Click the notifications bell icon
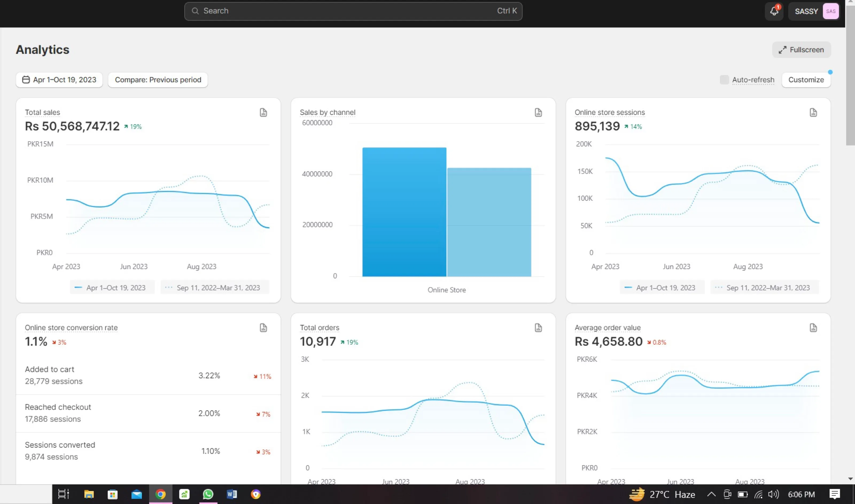 coord(774,11)
